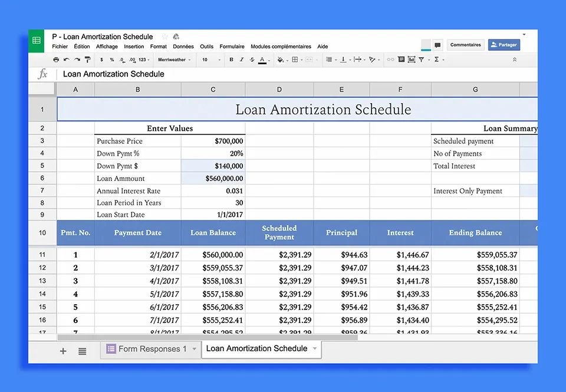Undo the last action
The image size is (566, 392).
[66, 60]
